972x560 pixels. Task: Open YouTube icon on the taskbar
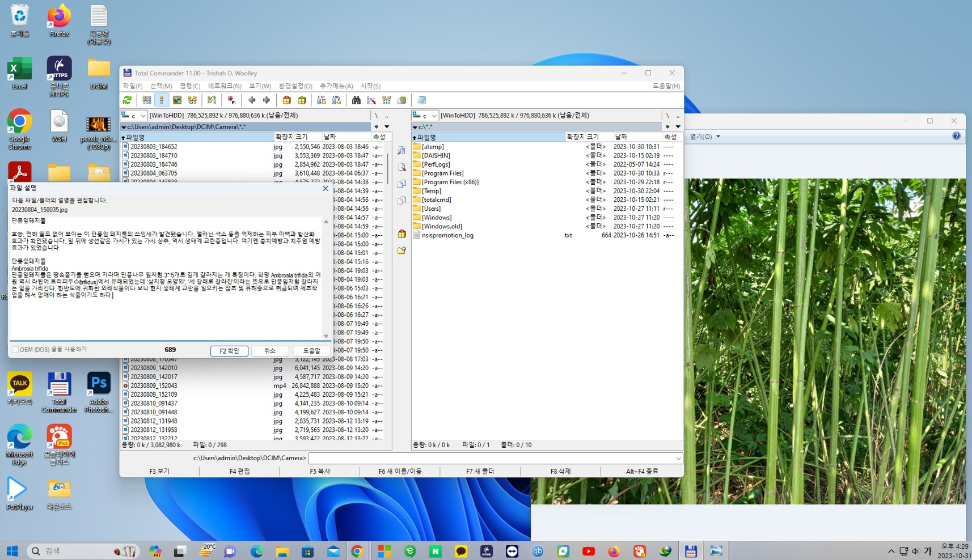[x=589, y=551]
